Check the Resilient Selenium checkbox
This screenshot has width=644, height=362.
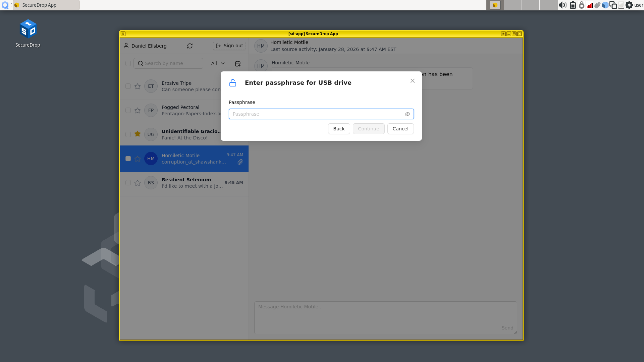coord(128,183)
